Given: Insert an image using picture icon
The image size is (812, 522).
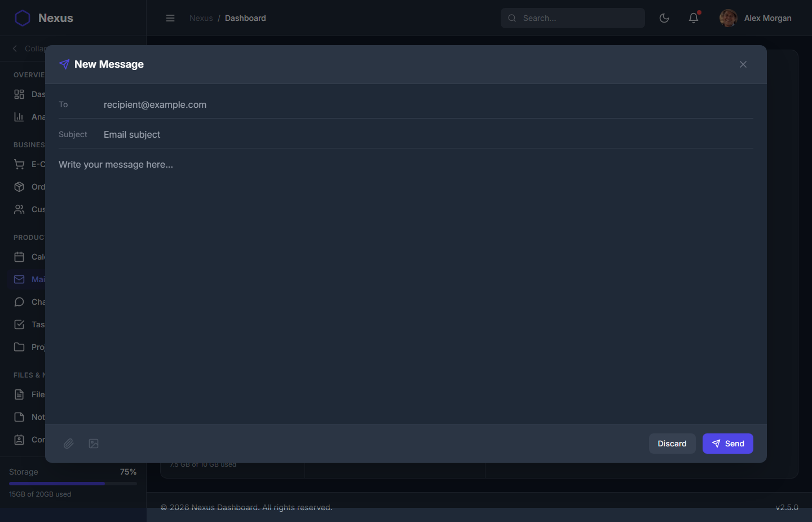Looking at the screenshot, I should pos(94,444).
